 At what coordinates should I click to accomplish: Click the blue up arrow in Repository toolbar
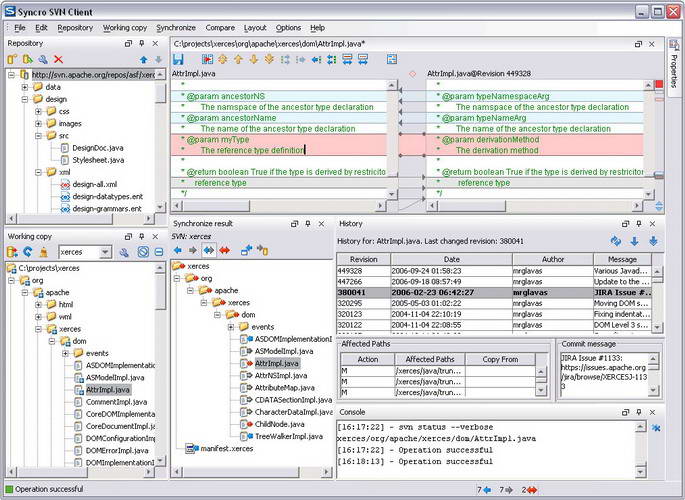point(143,60)
